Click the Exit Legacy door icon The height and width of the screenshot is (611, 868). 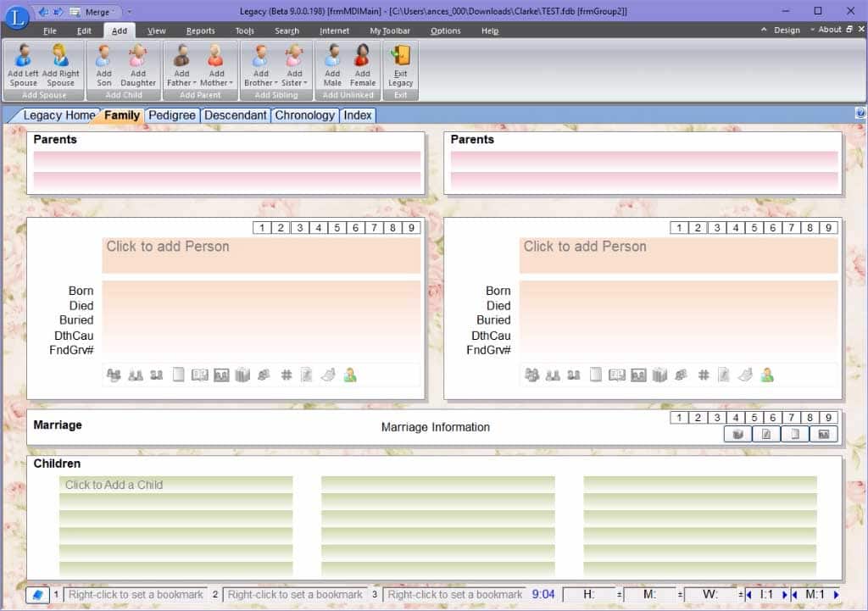400,58
